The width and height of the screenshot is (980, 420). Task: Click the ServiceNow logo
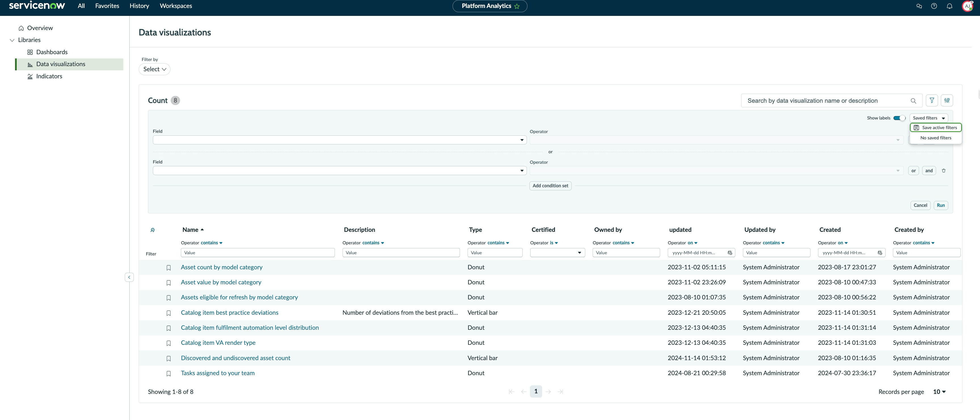(37, 5)
